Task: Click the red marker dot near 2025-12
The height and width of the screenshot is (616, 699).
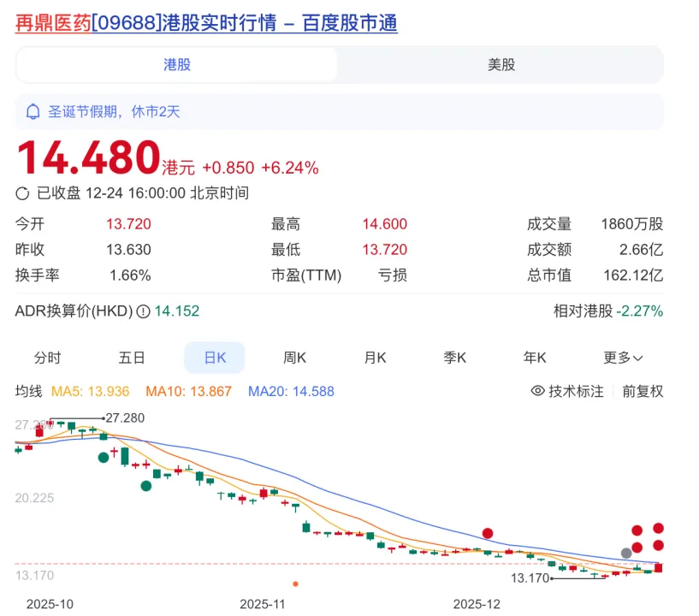Action: pos(488,533)
